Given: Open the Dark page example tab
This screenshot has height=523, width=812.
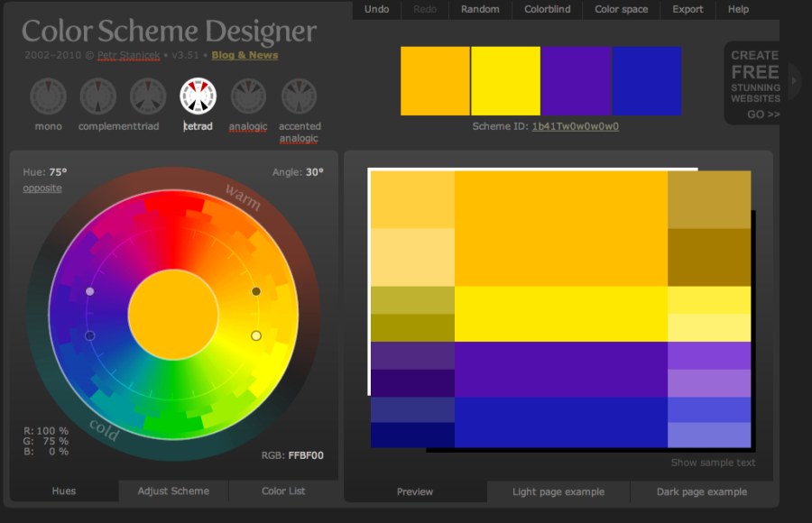Looking at the screenshot, I should 702,491.
